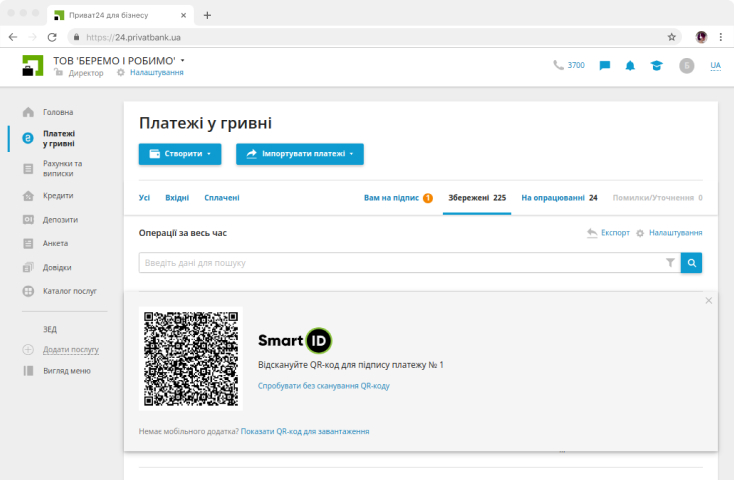The height and width of the screenshot is (480, 734).
Task: Click the search magnifier button
Action: pyautogui.click(x=691, y=263)
